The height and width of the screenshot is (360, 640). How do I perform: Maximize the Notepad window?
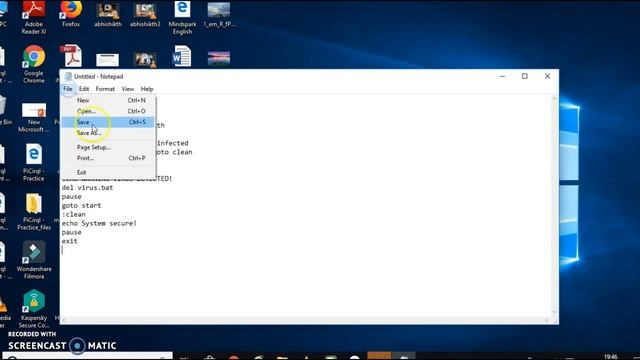tap(524, 76)
